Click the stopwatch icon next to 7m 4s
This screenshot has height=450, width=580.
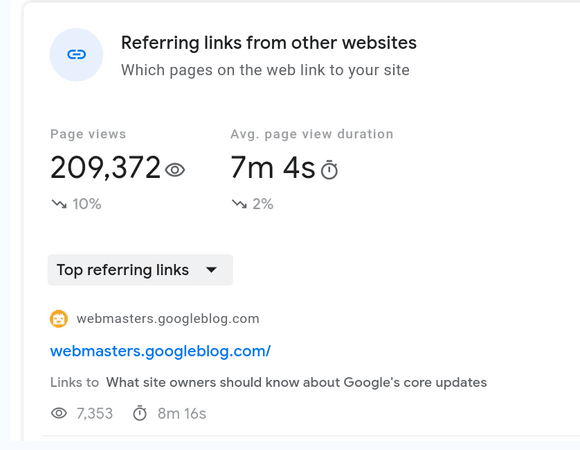pos(329,170)
